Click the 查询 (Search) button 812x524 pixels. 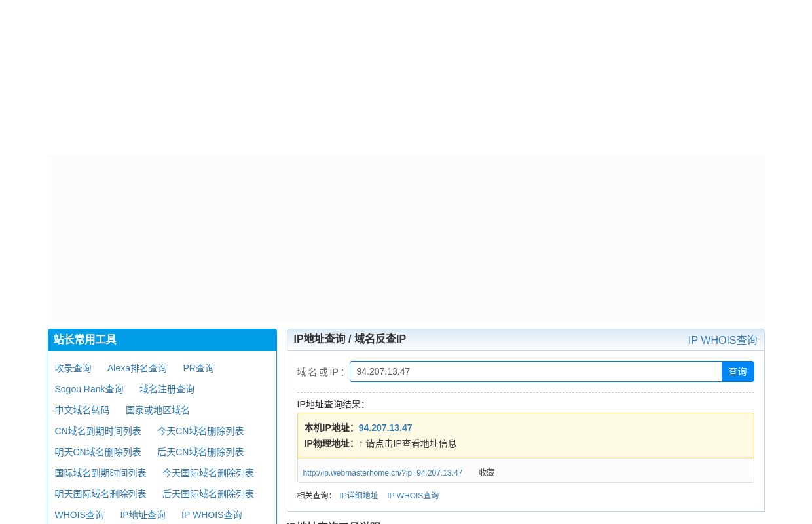[737, 371]
